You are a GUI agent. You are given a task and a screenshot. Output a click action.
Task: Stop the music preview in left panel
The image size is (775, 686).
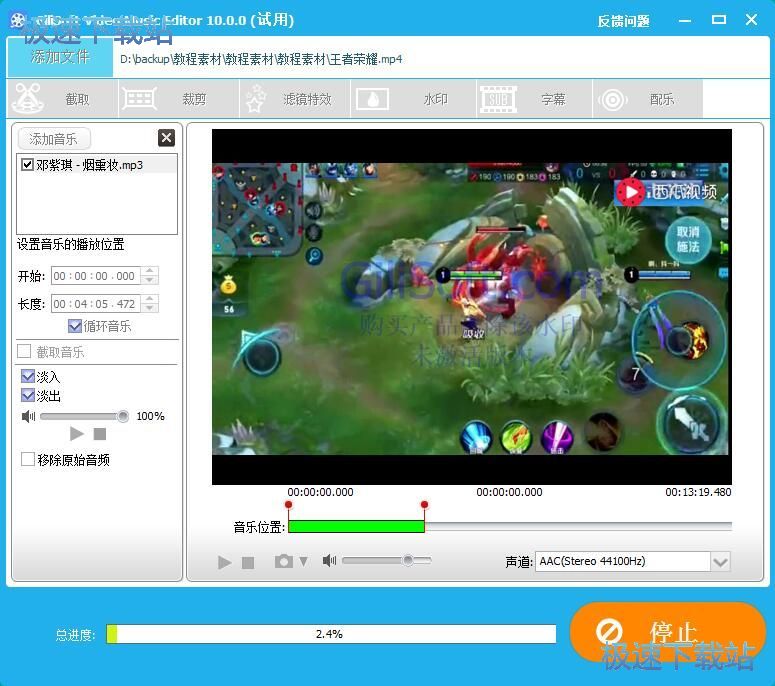click(x=100, y=434)
